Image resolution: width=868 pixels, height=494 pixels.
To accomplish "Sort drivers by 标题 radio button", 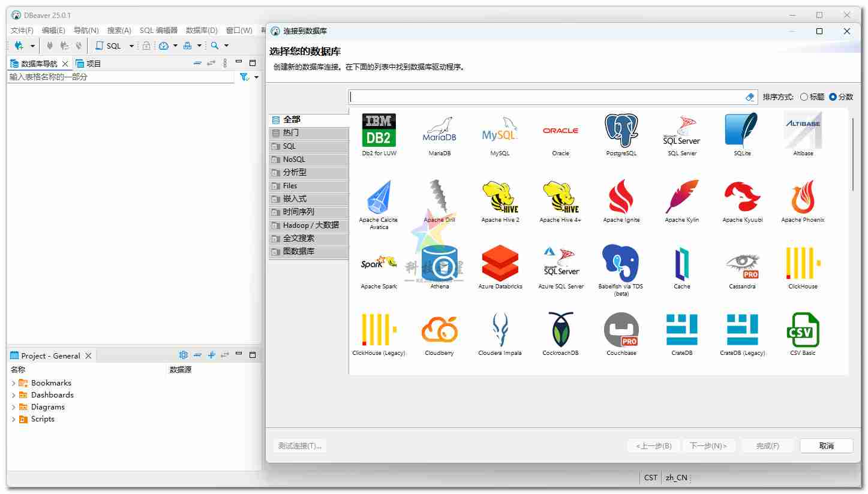I will pos(804,97).
